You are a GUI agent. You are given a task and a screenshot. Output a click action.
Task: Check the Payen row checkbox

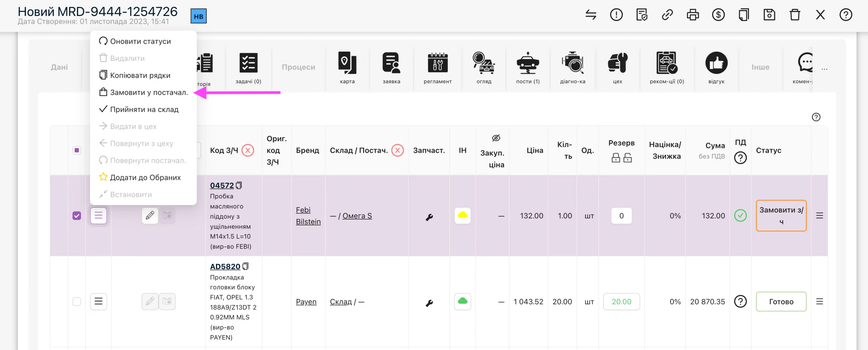pyautogui.click(x=77, y=301)
